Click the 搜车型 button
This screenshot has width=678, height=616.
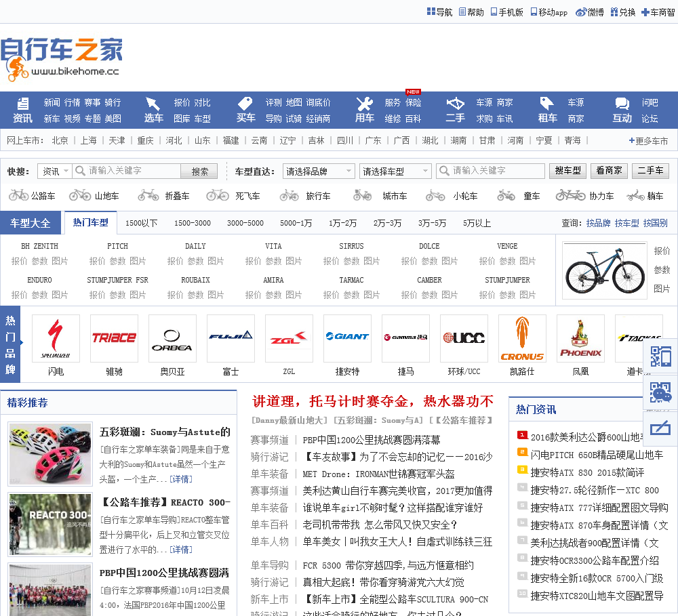[x=567, y=171]
